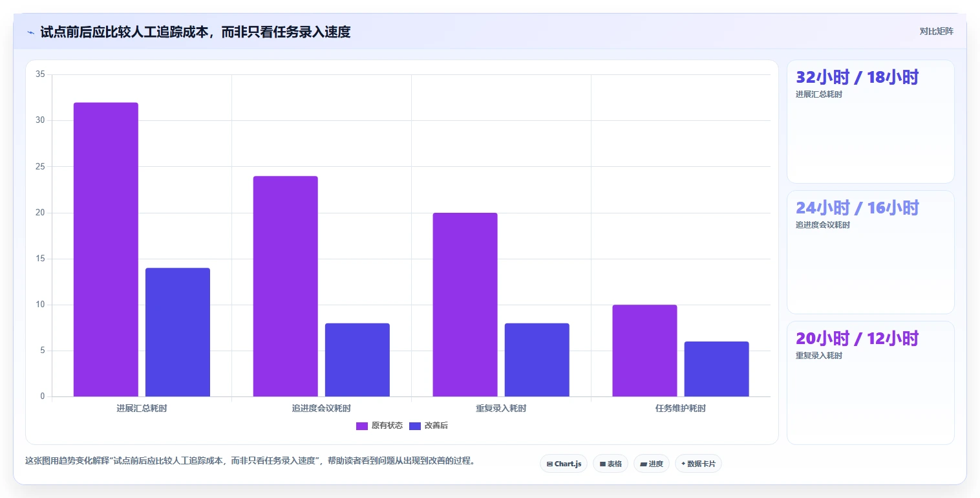
Task: Click the 0 y-axis tick label
Action: click(x=42, y=396)
